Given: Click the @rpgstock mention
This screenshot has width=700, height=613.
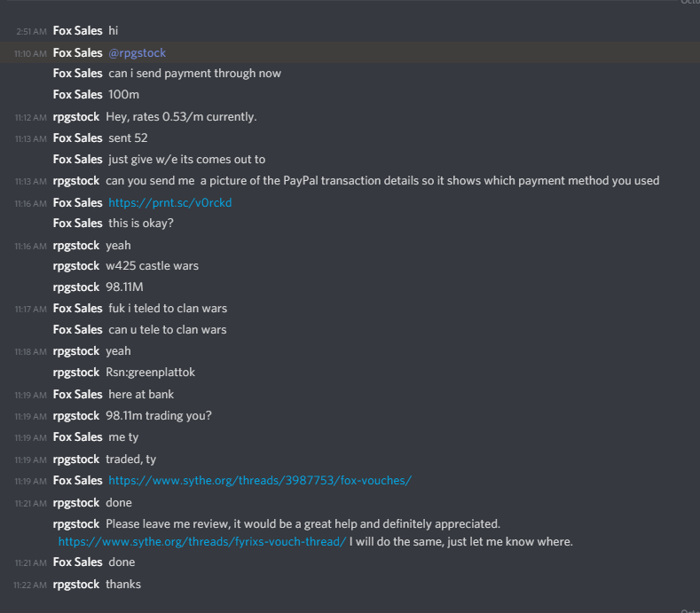Looking at the screenshot, I should (x=137, y=52).
